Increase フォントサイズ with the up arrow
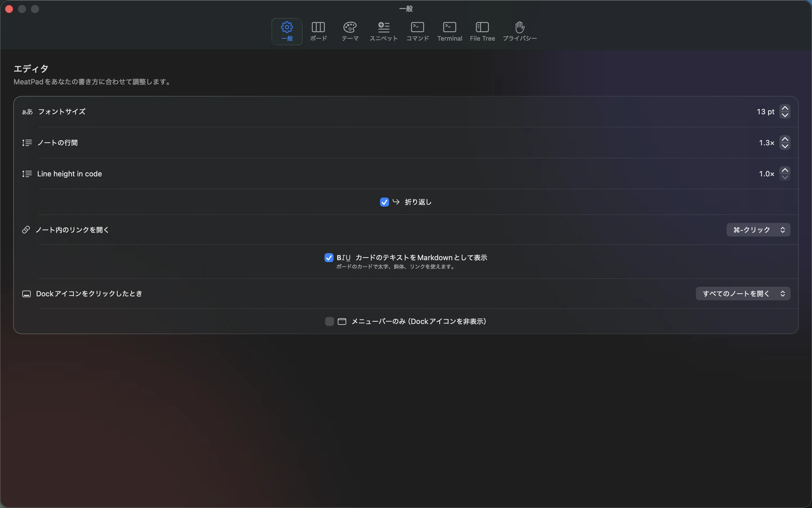The width and height of the screenshot is (812, 508). pos(784,108)
